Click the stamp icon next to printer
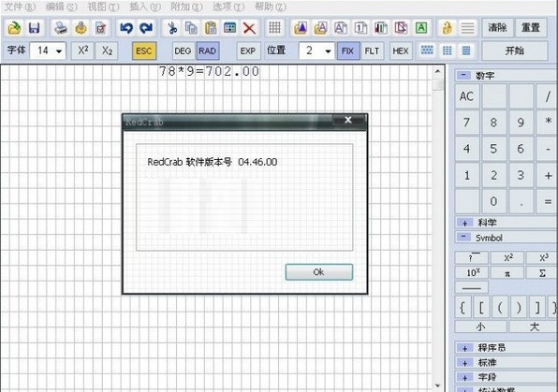 (81, 28)
